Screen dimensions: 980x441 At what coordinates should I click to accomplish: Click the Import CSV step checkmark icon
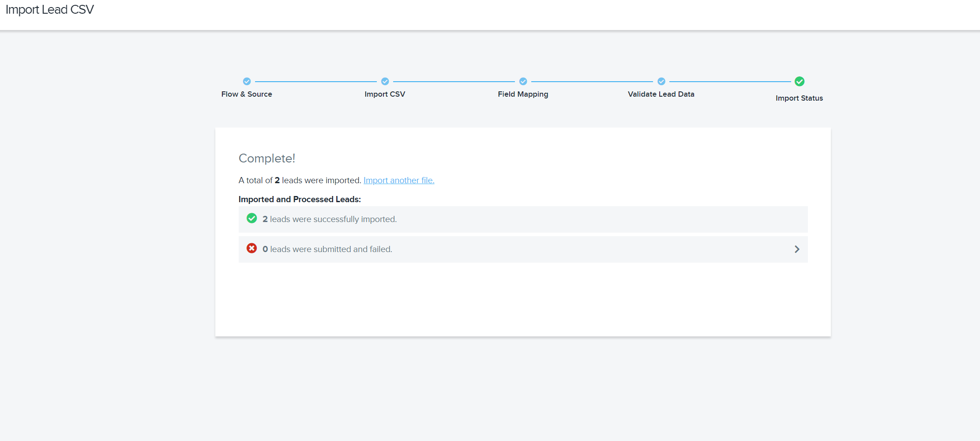point(385,82)
